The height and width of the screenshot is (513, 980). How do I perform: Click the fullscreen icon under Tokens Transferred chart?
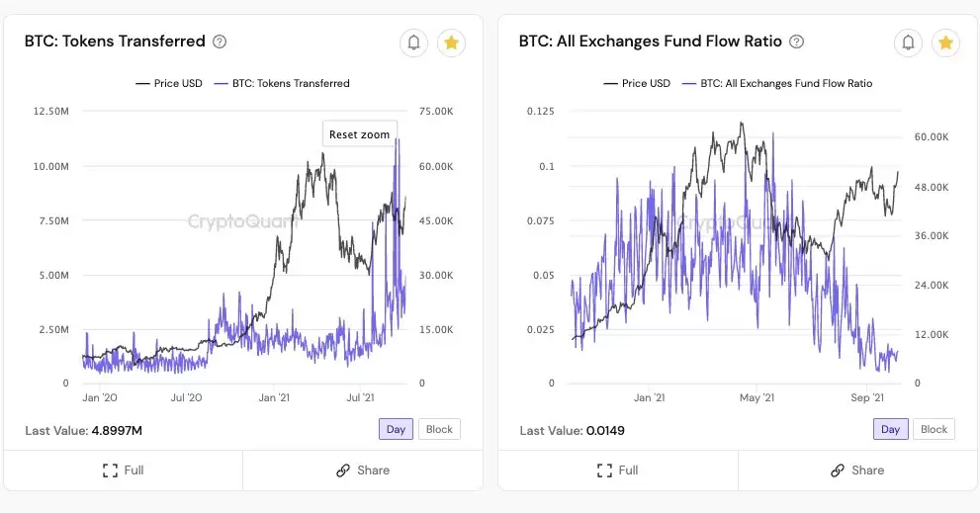click(111, 470)
